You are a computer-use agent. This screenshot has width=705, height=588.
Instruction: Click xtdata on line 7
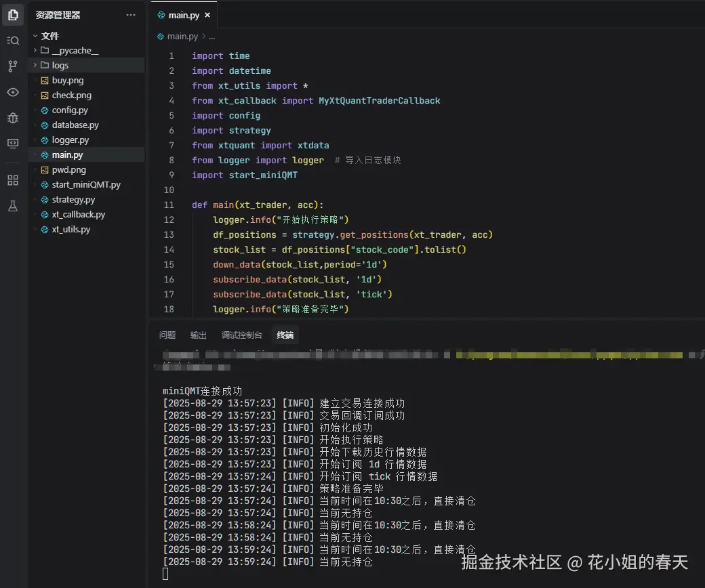point(313,145)
